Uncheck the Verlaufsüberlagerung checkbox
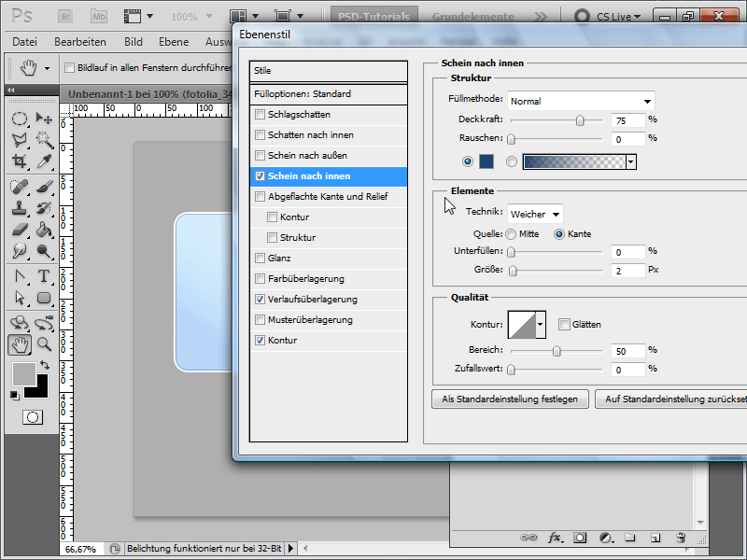Viewport: 747px width, 560px height. coord(260,299)
